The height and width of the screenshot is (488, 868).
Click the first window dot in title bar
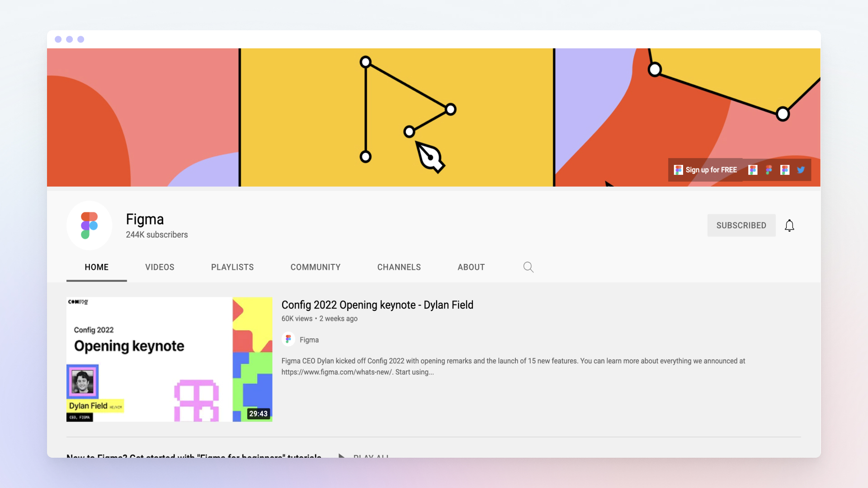click(x=58, y=39)
